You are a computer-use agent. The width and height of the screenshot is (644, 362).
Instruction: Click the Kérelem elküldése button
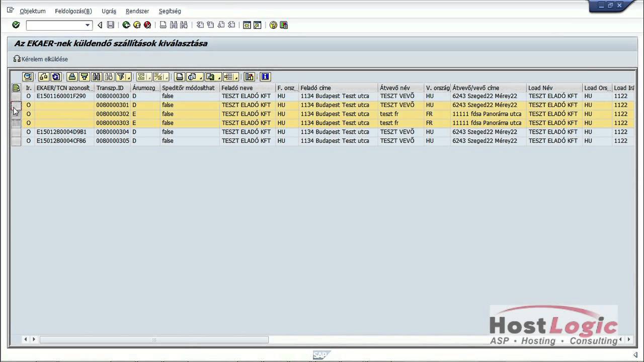coord(41,59)
